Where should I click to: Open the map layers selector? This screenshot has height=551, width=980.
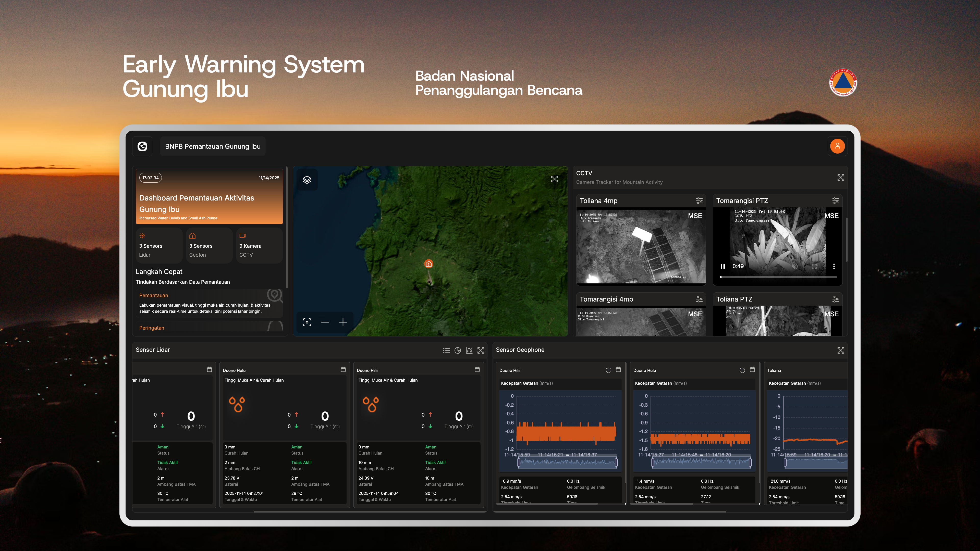(307, 180)
